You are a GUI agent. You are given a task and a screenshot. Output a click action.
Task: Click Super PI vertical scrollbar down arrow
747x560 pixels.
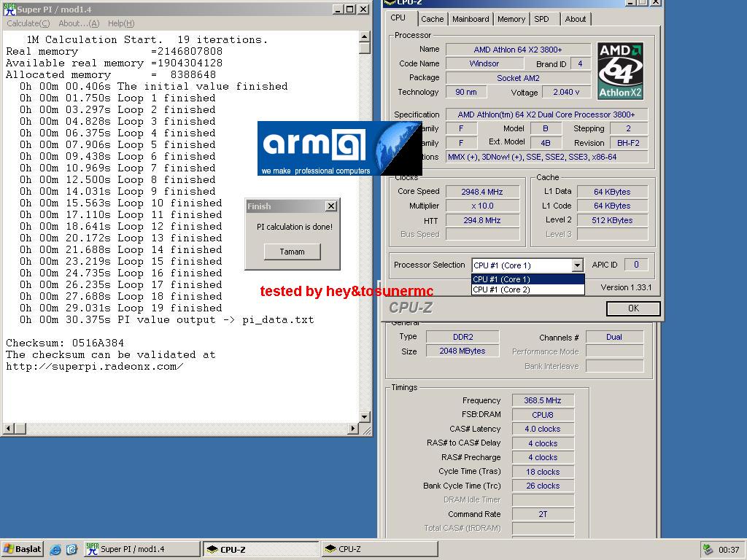365,416
